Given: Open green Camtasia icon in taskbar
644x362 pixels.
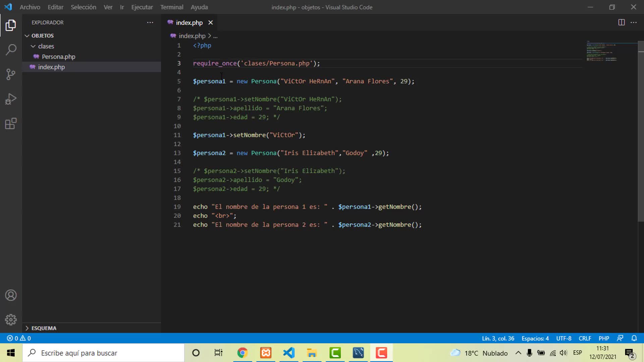Looking at the screenshot, I should click(x=335, y=353).
